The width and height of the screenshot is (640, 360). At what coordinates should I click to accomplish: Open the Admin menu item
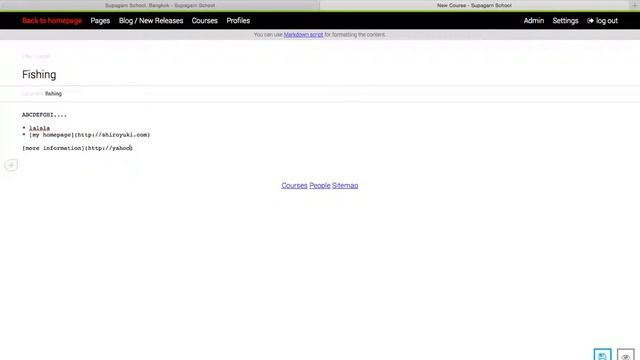pos(533,21)
